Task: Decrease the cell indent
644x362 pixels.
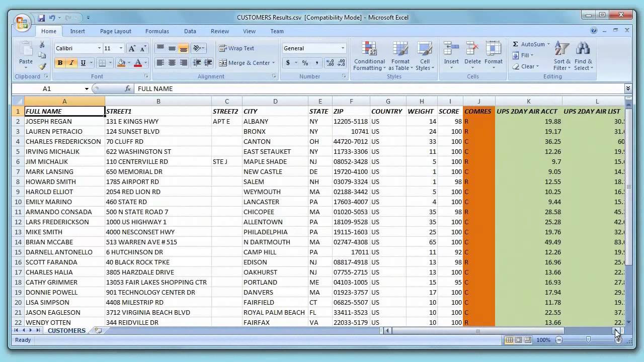Action: tap(197, 63)
